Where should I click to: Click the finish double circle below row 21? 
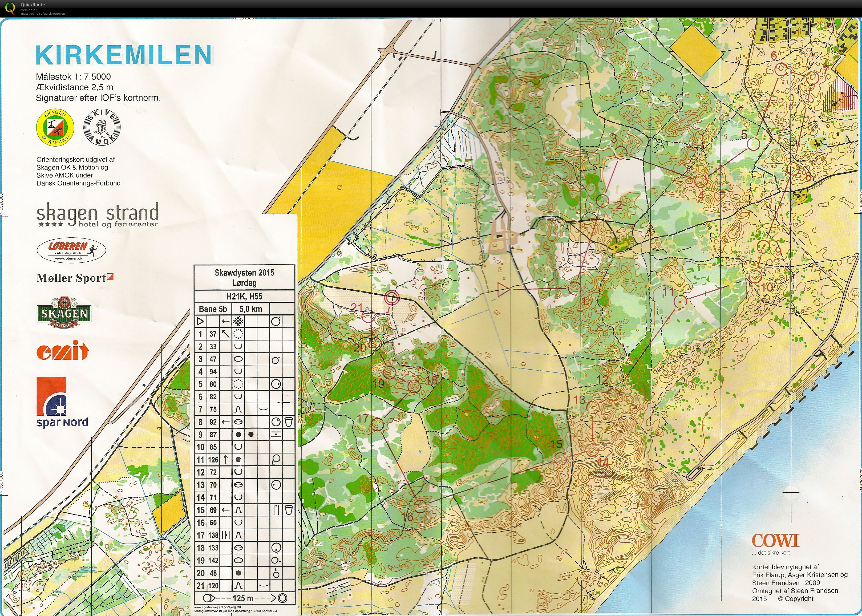(282, 598)
